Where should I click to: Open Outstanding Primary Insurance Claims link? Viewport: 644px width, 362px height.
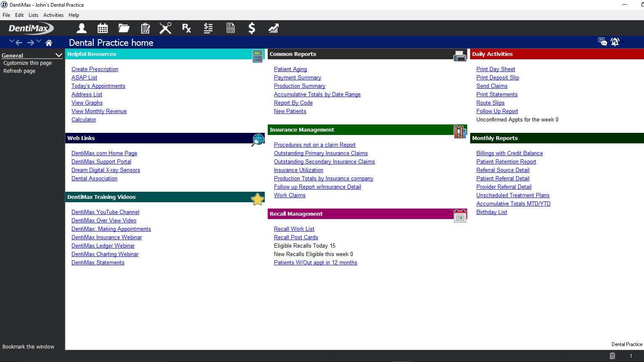click(x=321, y=153)
